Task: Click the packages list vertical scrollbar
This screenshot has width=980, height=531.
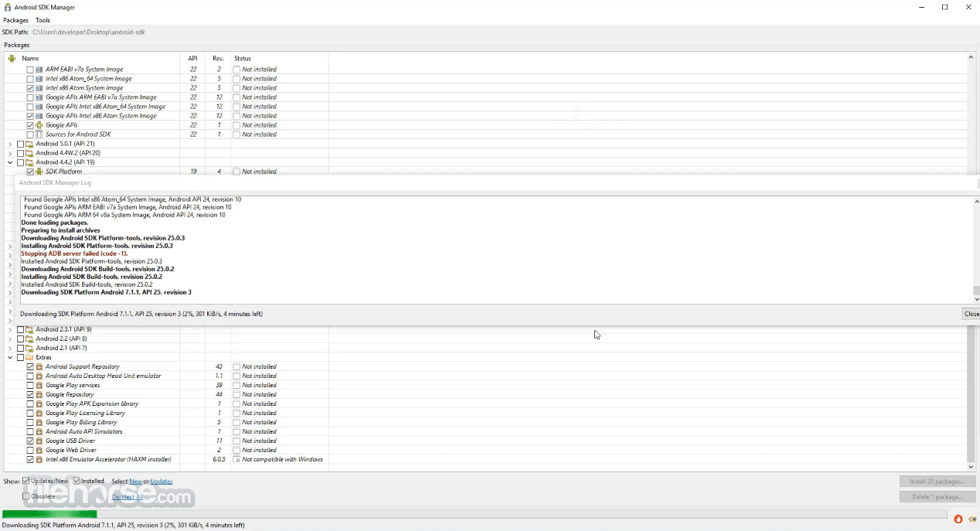Action: click(x=971, y=263)
